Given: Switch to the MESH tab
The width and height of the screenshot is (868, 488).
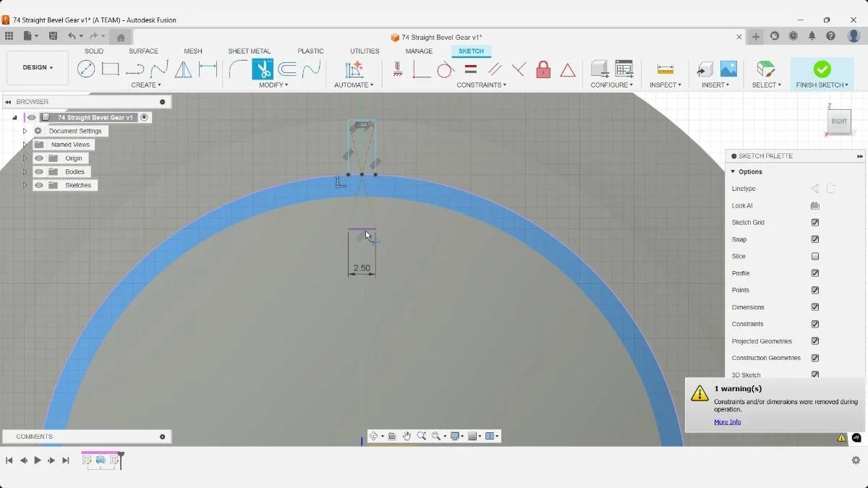Looking at the screenshot, I should tap(193, 51).
